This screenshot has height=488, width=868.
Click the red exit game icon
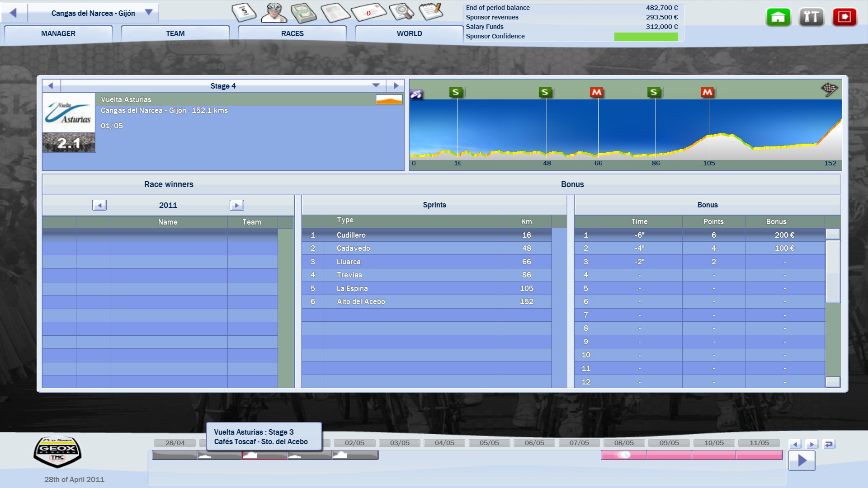coord(844,17)
